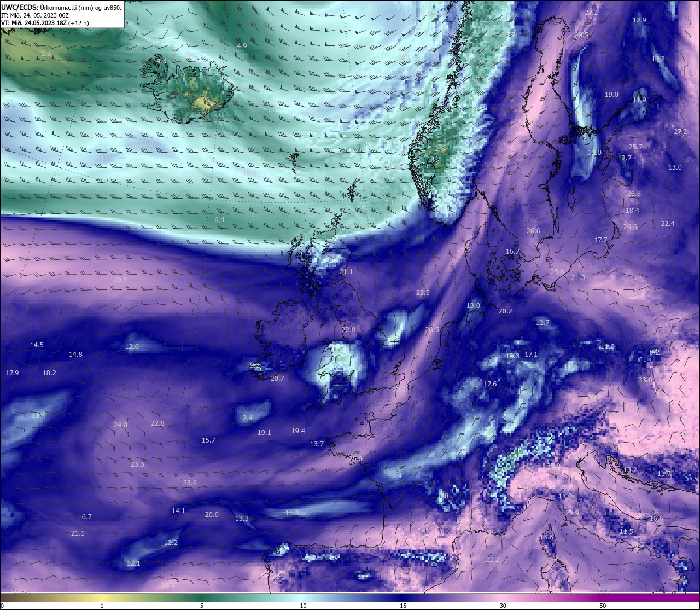Click the 13.3 value in the Bay of Biscay
700x610 pixels.
pos(242,519)
